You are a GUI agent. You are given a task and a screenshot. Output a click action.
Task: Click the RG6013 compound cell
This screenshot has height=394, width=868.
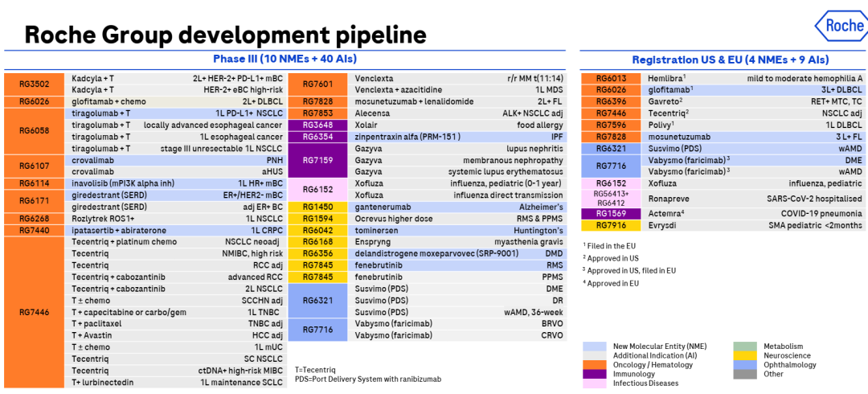611,79
